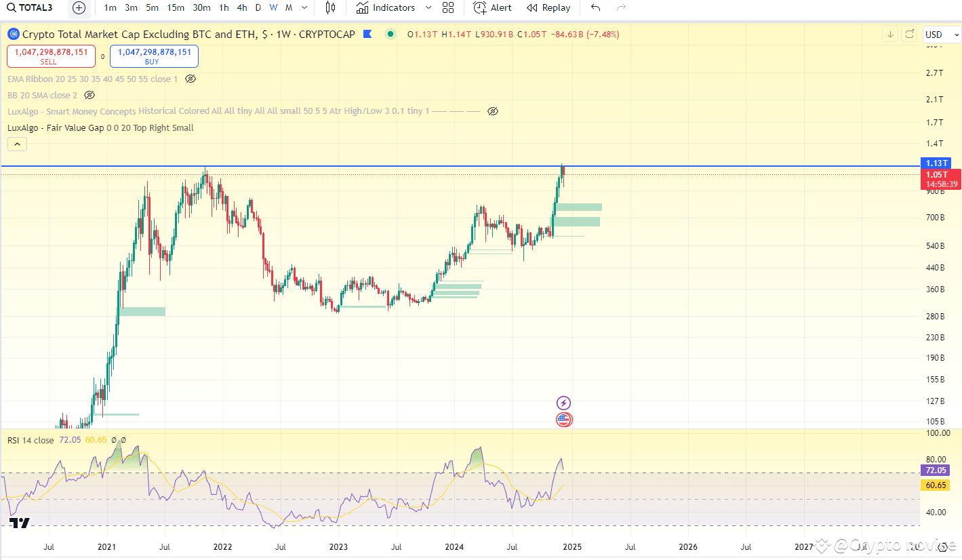
Task: Toggle visibility of EMA Ribbon indicator
Action: point(191,79)
